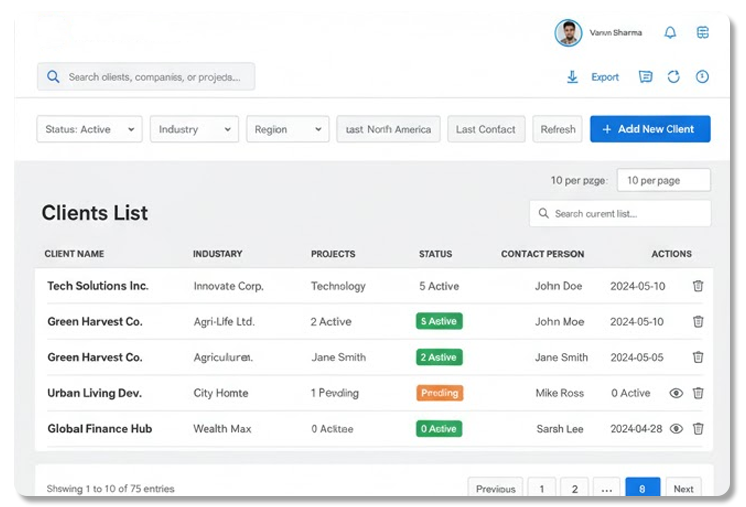Click the info alert circle icon

702,77
